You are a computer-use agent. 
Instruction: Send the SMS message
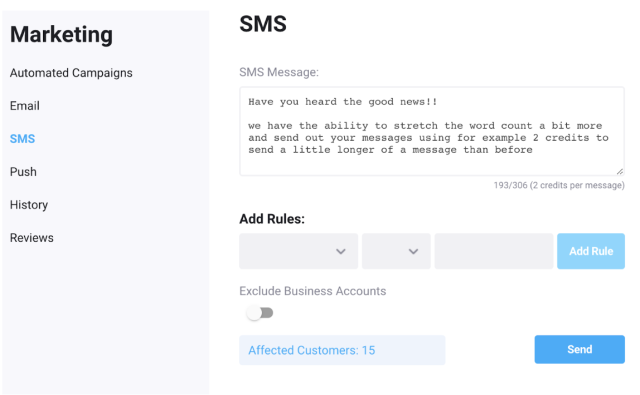pyautogui.click(x=580, y=349)
